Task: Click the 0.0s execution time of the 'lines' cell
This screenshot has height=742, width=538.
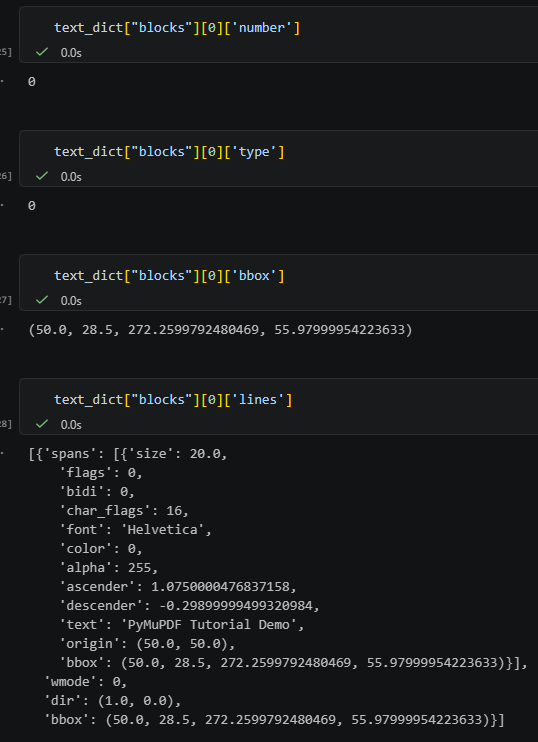Action: point(71,424)
